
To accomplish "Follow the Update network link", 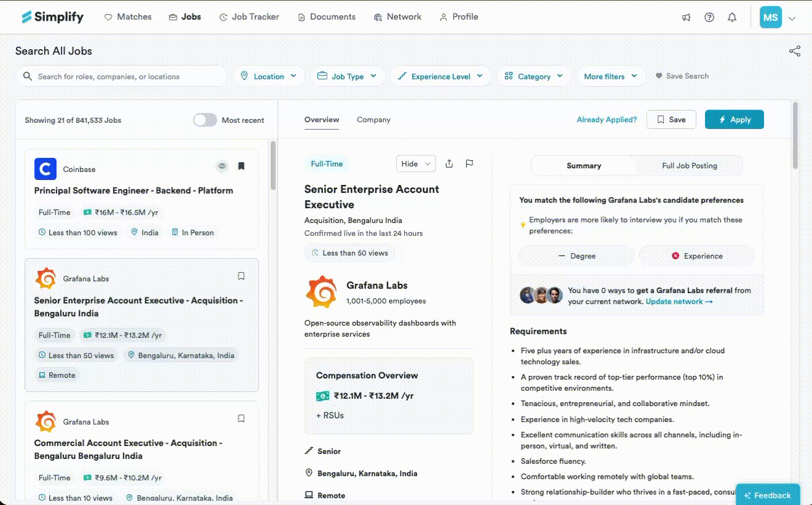I will [679, 302].
